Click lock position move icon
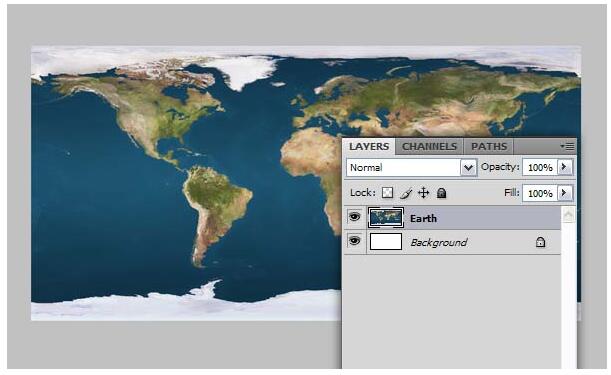Image resolution: width=611 pixels, height=375 pixels. click(x=424, y=193)
